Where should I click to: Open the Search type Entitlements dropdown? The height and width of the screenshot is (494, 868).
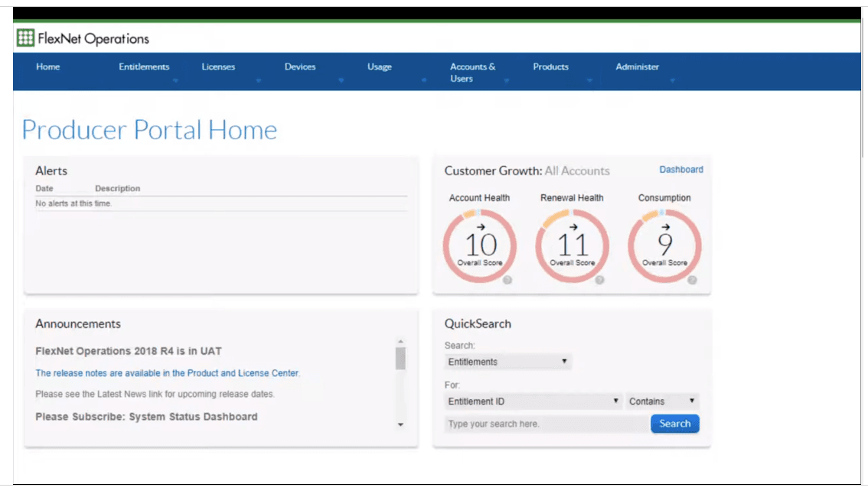(507, 362)
